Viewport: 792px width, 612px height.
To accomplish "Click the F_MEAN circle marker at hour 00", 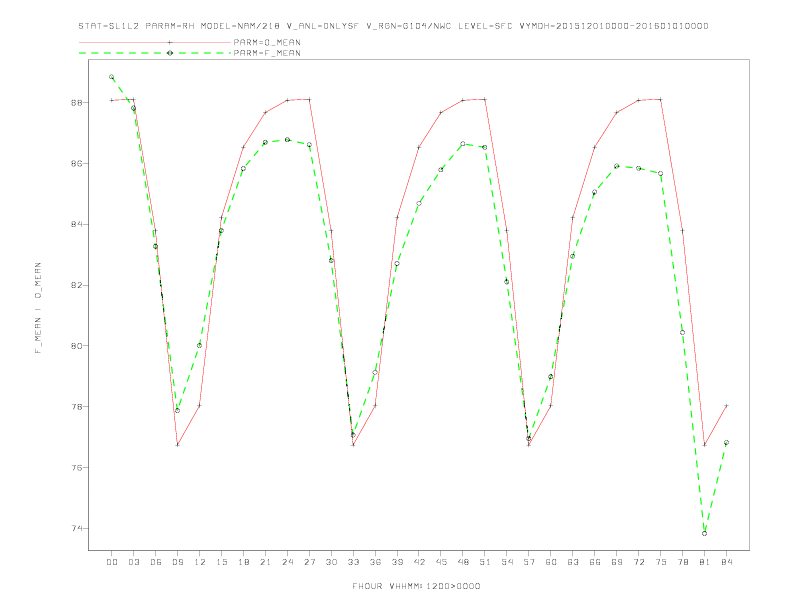I will point(112,77).
